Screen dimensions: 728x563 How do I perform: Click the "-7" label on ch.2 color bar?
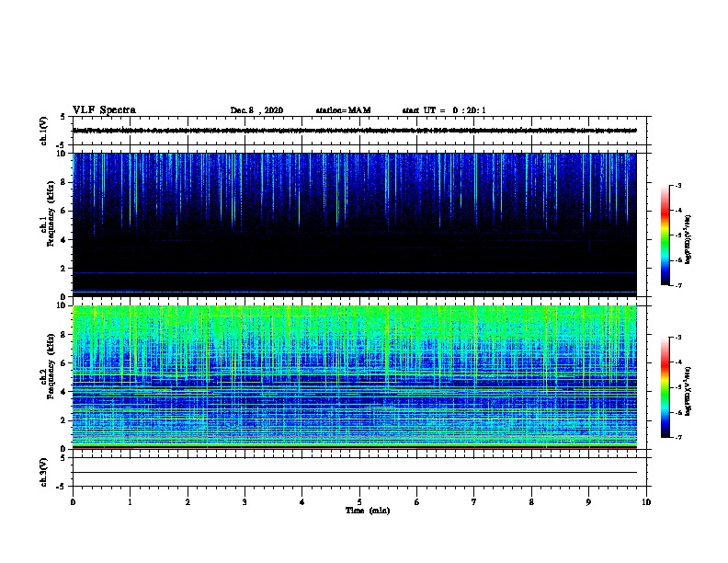pyautogui.click(x=677, y=437)
